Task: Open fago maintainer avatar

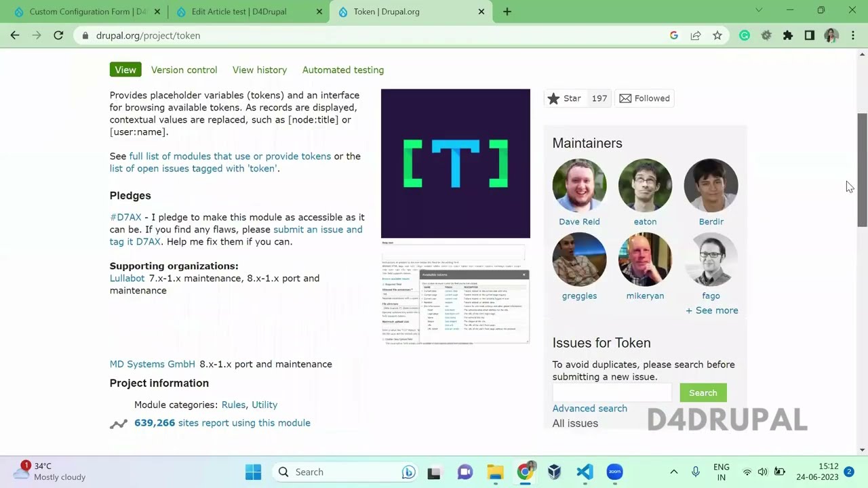Action: [x=711, y=260]
